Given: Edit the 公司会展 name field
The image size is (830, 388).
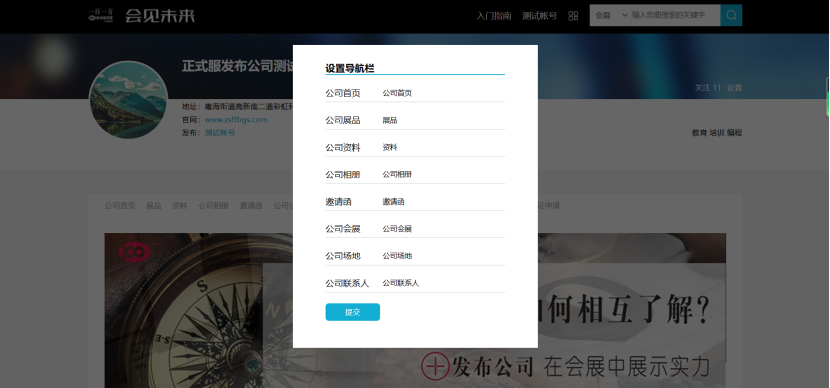Looking at the screenshot, I should click(443, 229).
